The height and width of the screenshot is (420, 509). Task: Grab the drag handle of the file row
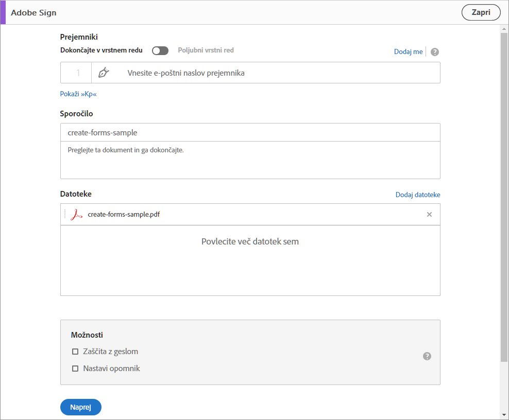(x=65, y=215)
